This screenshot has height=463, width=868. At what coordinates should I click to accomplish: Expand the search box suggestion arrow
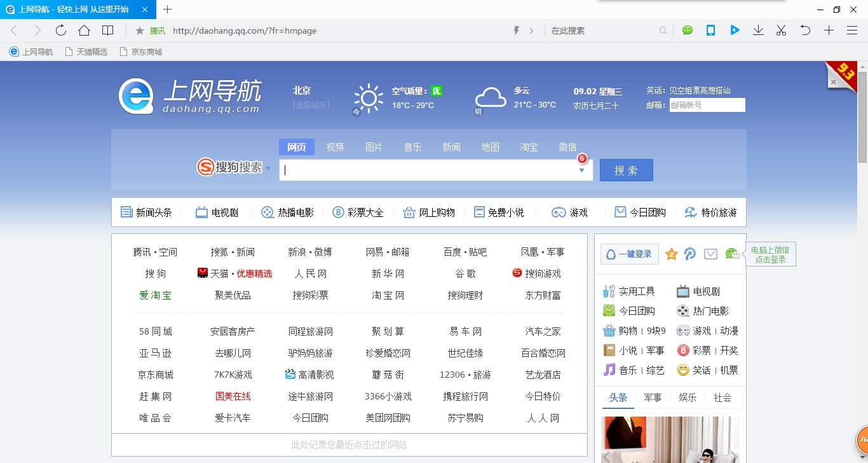(x=581, y=170)
